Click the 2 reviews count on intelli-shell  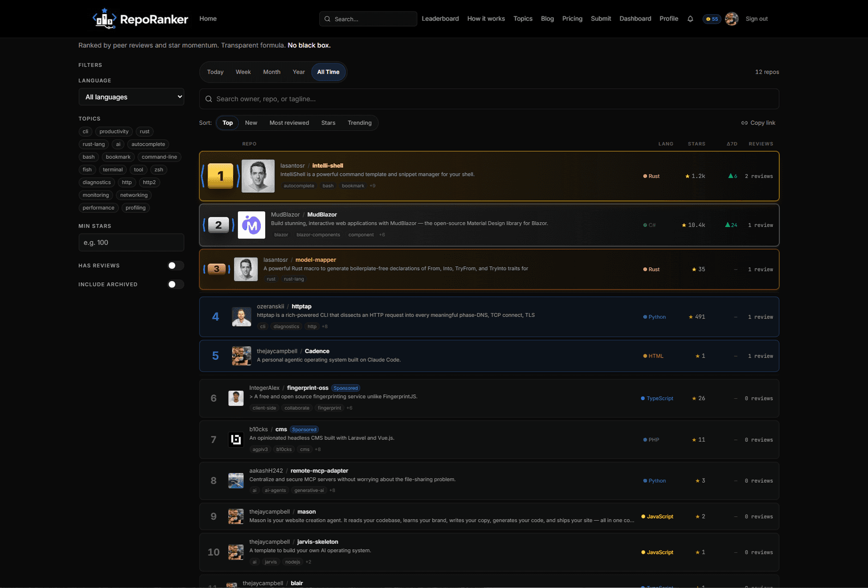pos(759,176)
